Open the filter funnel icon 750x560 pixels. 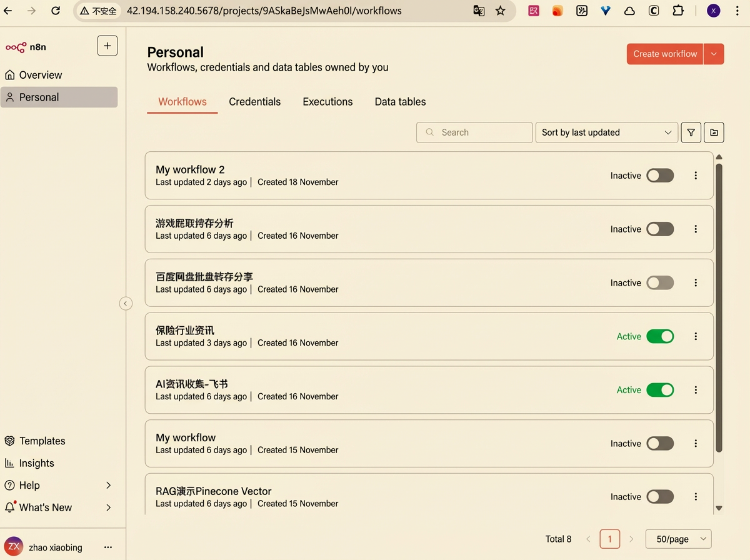pyautogui.click(x=691, y=132)
